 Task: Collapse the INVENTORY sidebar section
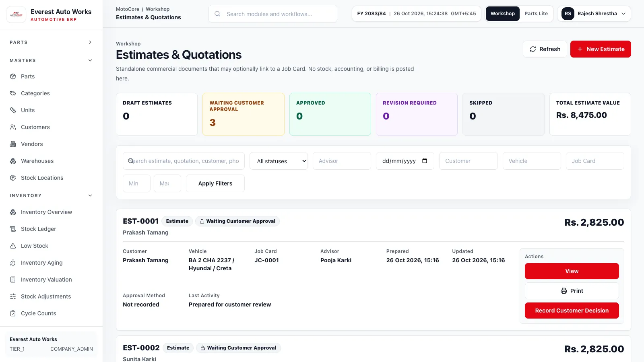coord(51,195)
